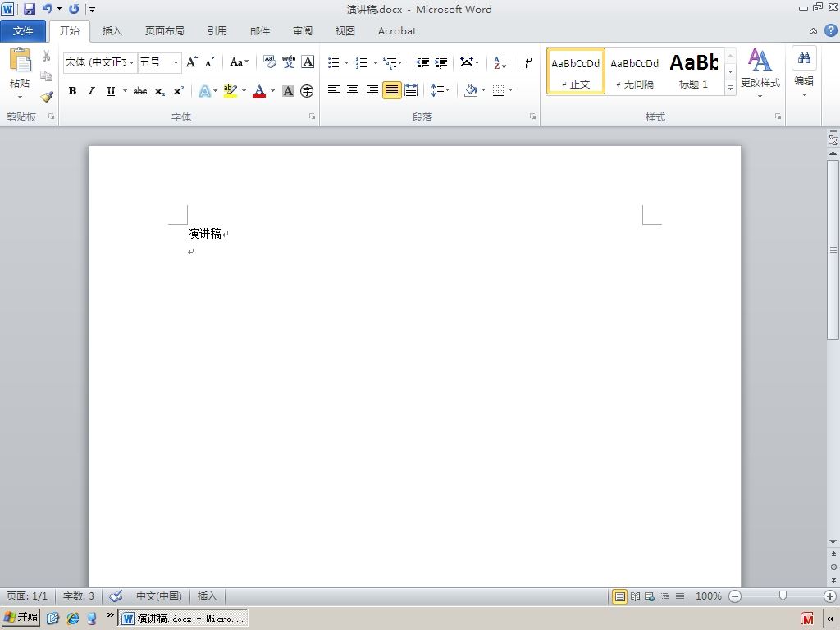
Task: Click the bullet list icon
Action: (334, 62)
